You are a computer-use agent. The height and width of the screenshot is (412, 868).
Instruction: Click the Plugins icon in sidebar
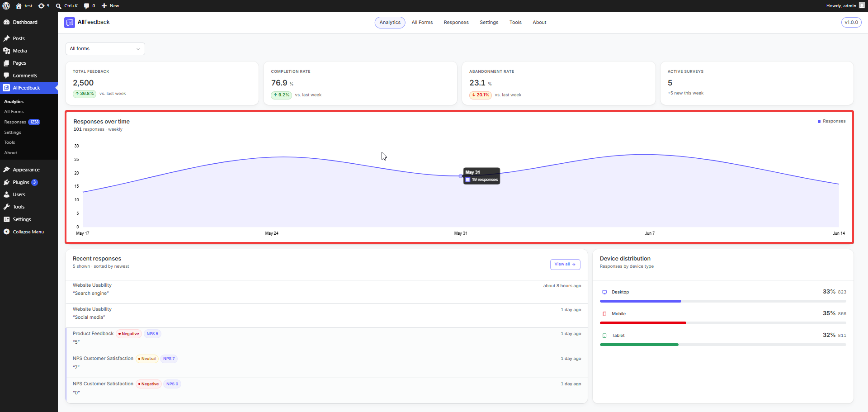tap(6, 182)
